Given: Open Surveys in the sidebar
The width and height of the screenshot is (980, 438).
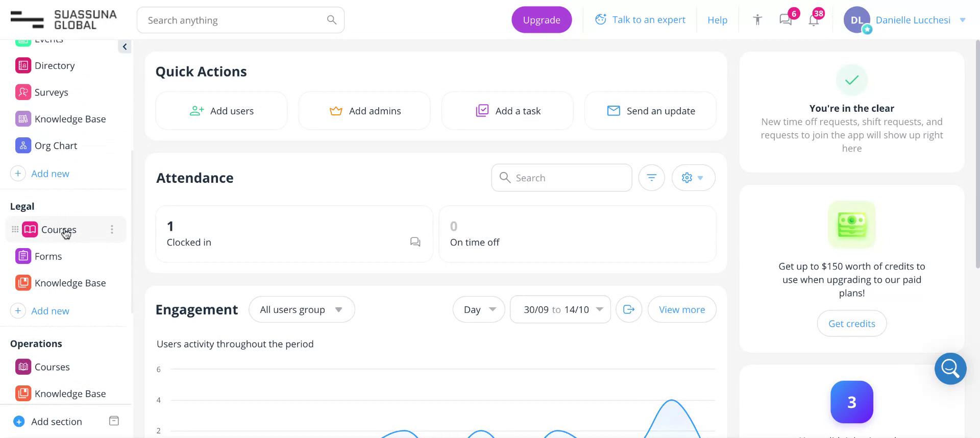Looking at the screenshot, I should point(52,92).
